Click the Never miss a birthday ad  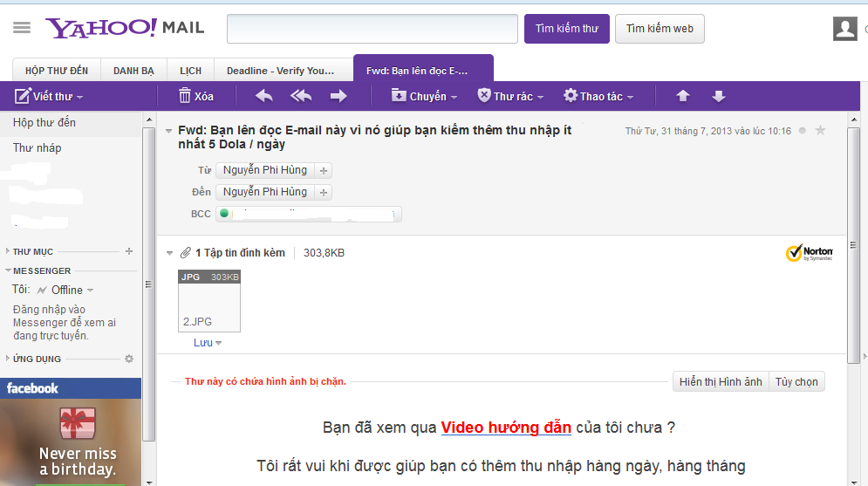[71, 442]
